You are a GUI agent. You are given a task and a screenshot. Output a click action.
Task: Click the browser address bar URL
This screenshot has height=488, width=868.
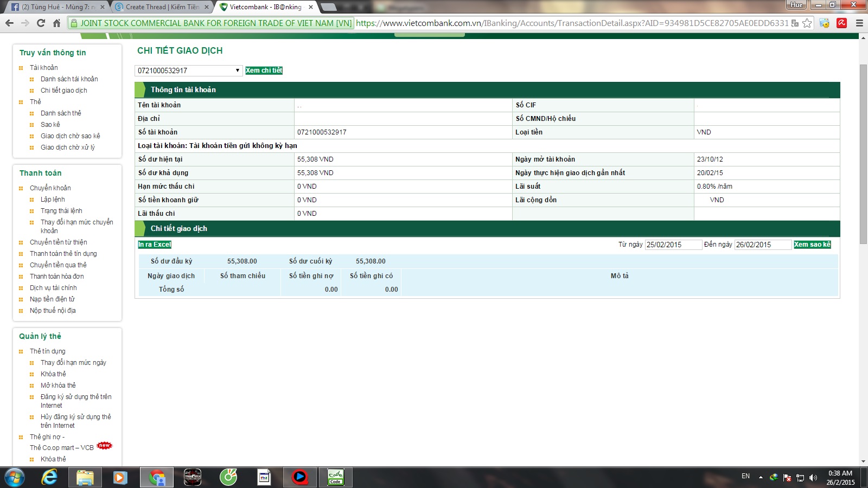click(x=572, y=23)
